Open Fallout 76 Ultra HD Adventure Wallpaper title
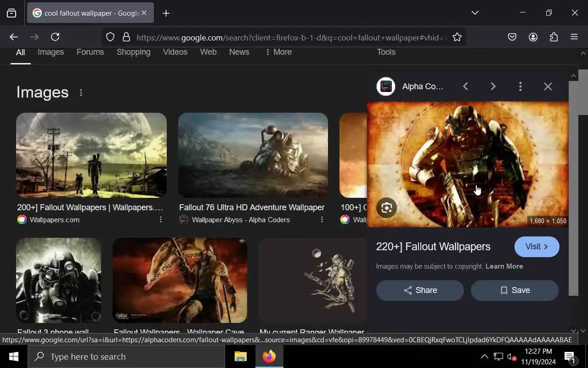The width and height of the screenshot is (588, 368). 252,208
